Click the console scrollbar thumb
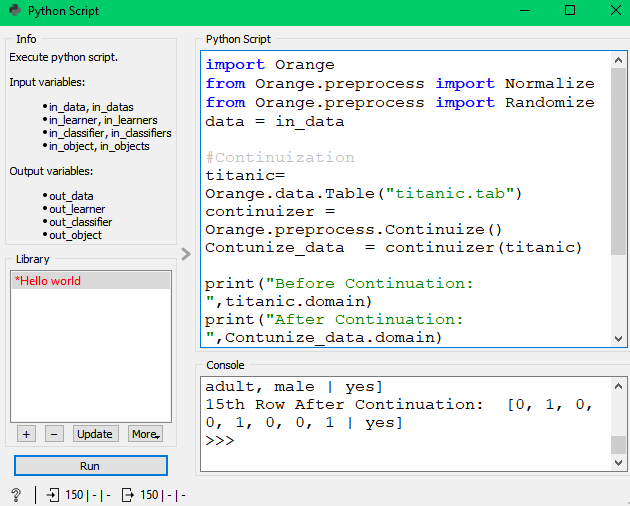 point(618,445)
